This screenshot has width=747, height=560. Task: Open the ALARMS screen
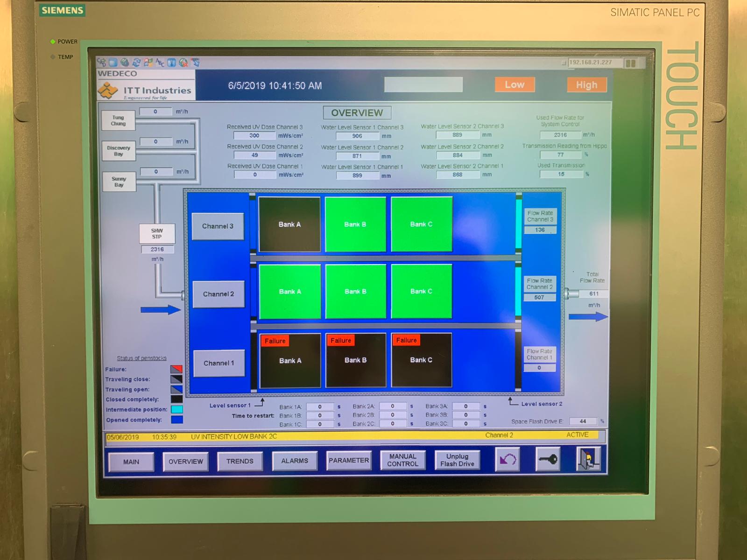pyautogui.click(x=295, y=461)
